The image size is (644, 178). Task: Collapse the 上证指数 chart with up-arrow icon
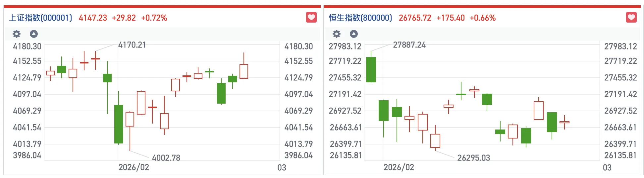[34, 34]
